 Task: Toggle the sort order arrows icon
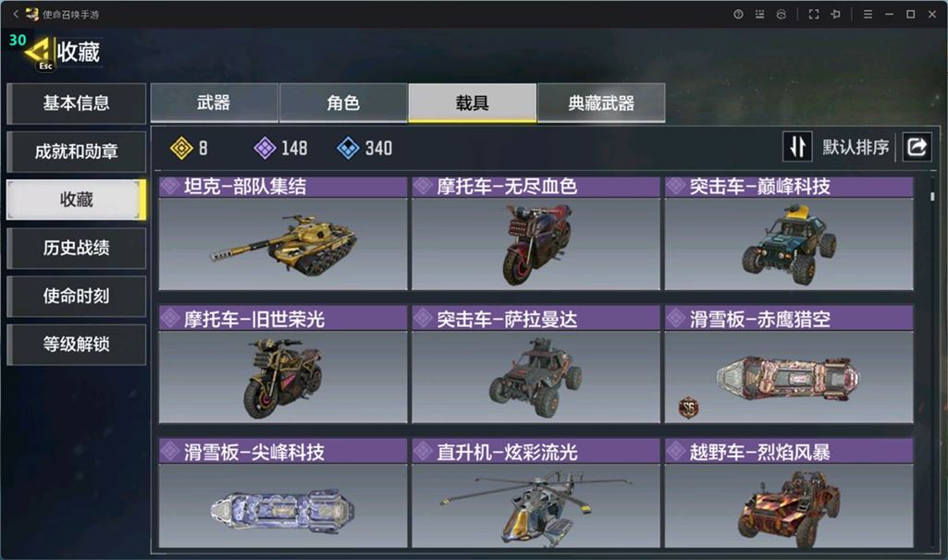797,147
